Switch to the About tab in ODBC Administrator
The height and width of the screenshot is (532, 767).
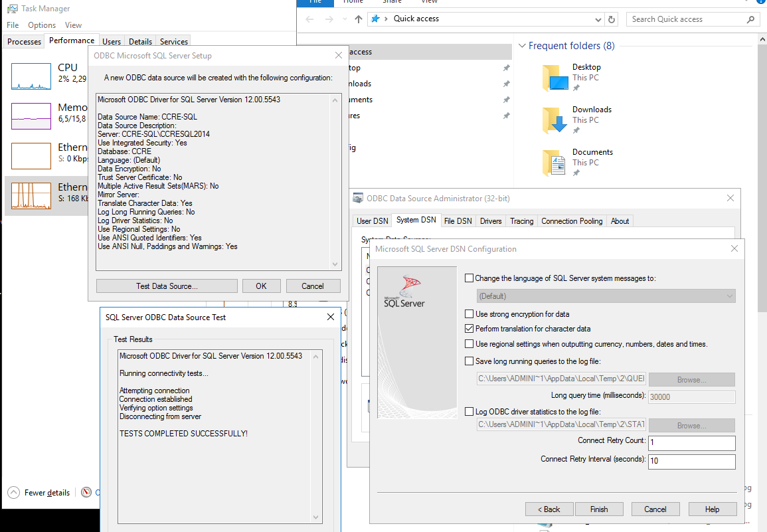point(620,221)
